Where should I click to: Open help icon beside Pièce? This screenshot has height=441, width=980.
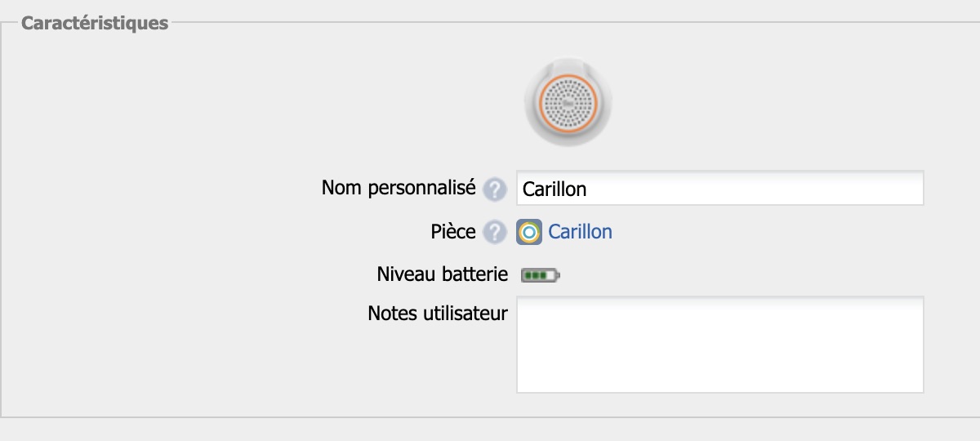(x=493, y=232)
